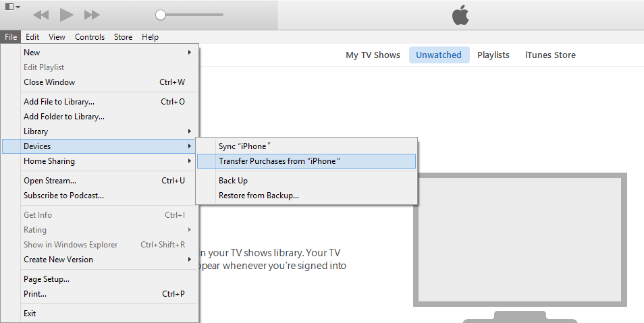Select Open Stream menu entry
The width and height of the screenshot is (644, 323).
pos(100,181)
